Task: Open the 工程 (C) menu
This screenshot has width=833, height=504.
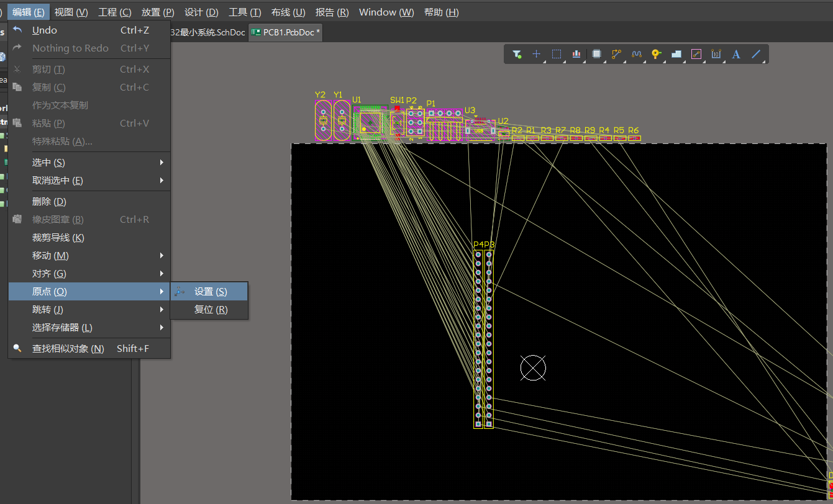Action: click(115, 12)
